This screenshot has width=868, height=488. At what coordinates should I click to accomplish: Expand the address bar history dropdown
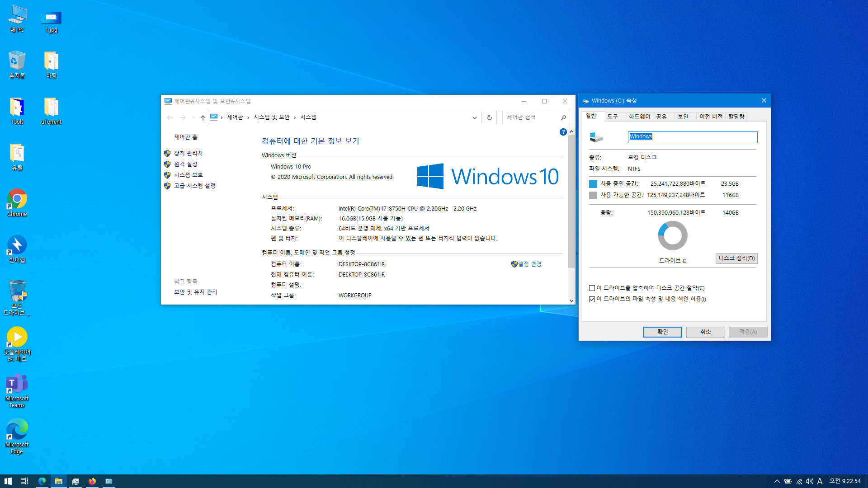[x=474, y=117]
